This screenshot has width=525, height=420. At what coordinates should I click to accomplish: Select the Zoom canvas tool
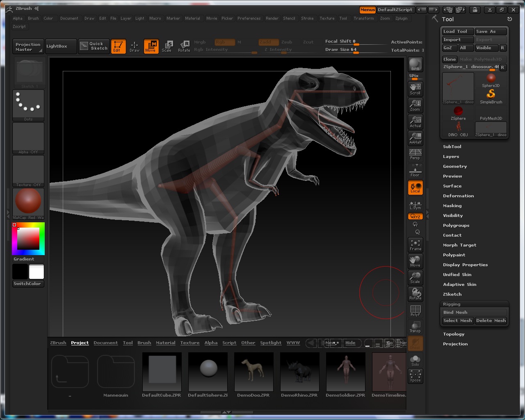point(415,105)
